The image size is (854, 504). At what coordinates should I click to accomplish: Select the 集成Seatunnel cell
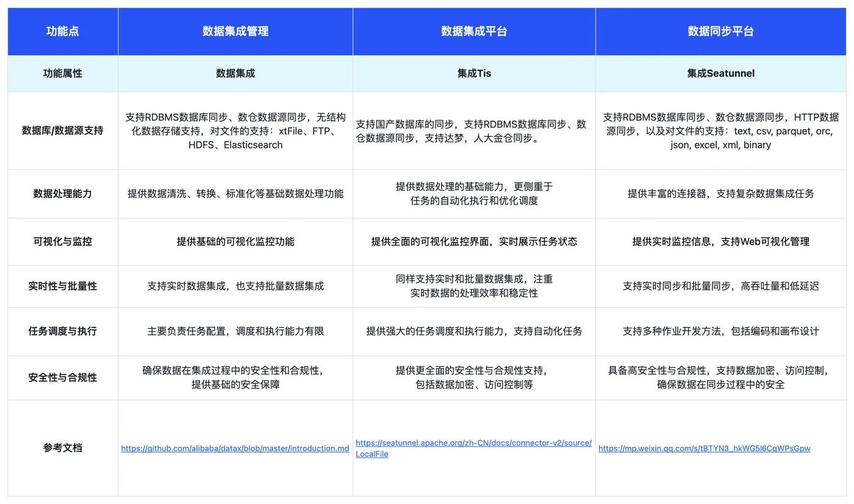point(721,73)
